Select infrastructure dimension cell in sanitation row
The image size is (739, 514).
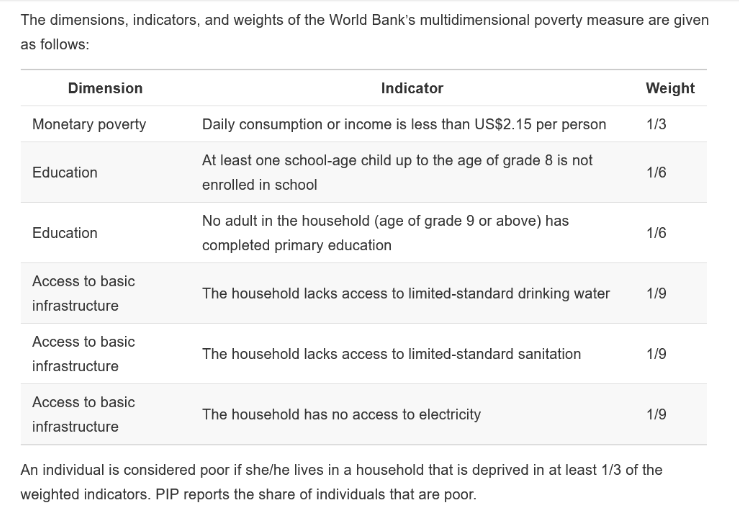pos(83,354)
